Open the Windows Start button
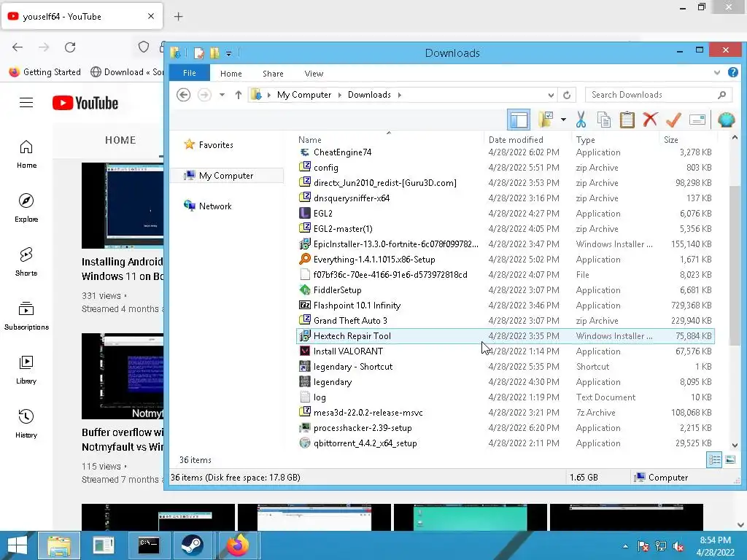Viewport: 747px width, 560px height. pyautogui.click(x=18, y=545)
